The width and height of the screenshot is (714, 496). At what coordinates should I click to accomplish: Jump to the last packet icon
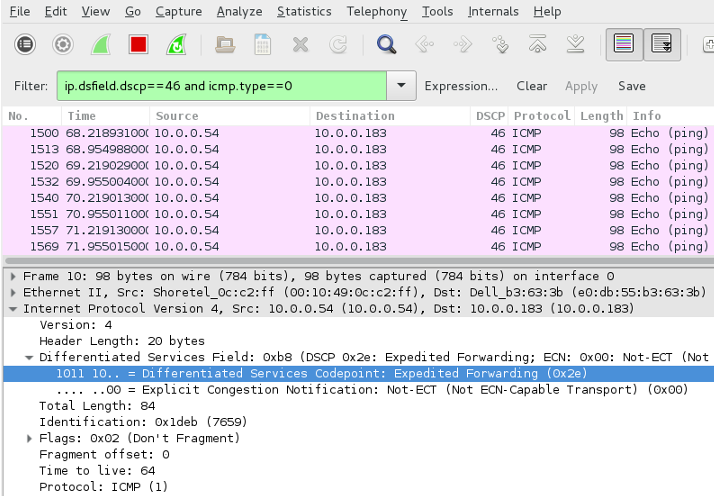[x=576, y=44]
